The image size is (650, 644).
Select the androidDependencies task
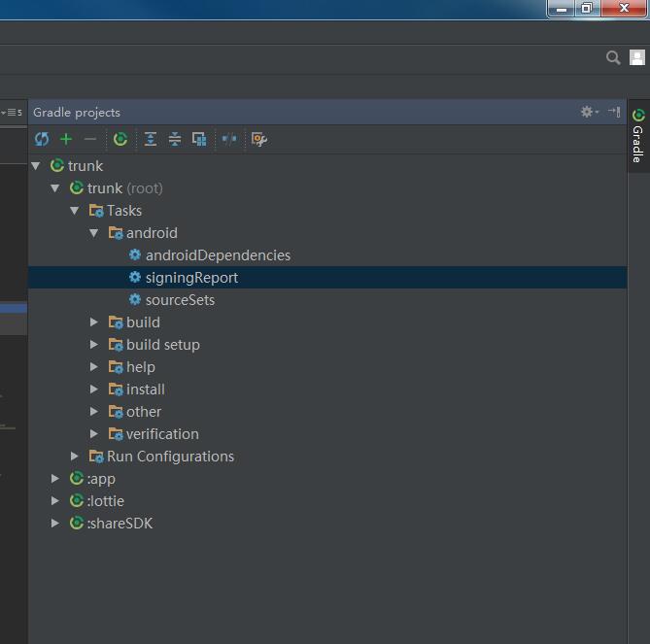[218, 255]
